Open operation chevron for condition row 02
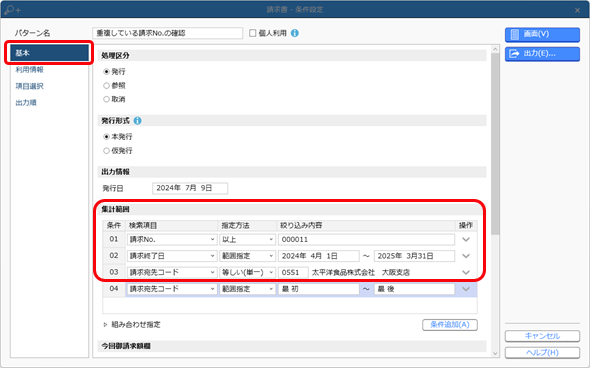This screenshot has height=368, width=590. [466, 256]
